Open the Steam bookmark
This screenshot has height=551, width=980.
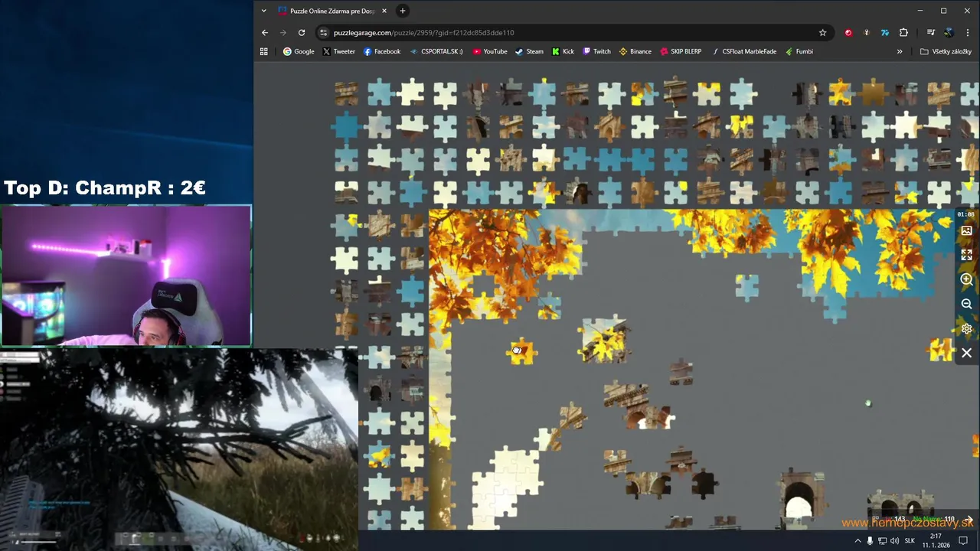click(529, 51)
